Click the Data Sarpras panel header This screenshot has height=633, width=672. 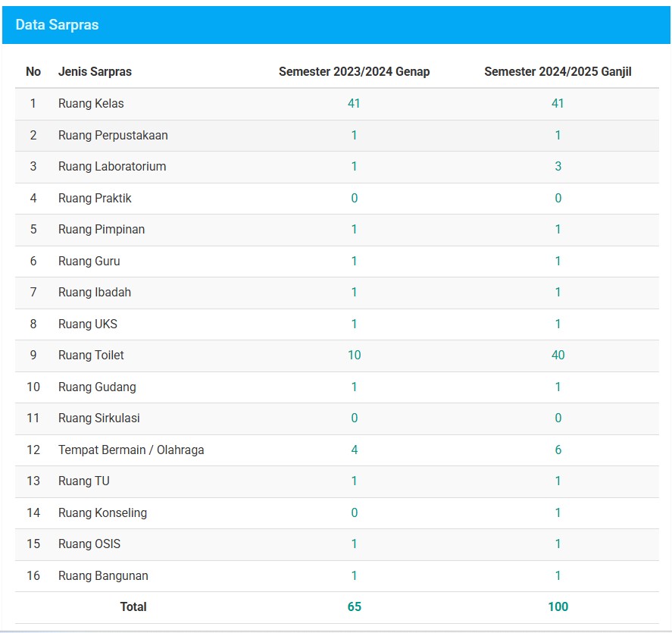pyautogui.click(x=58, y=25)
